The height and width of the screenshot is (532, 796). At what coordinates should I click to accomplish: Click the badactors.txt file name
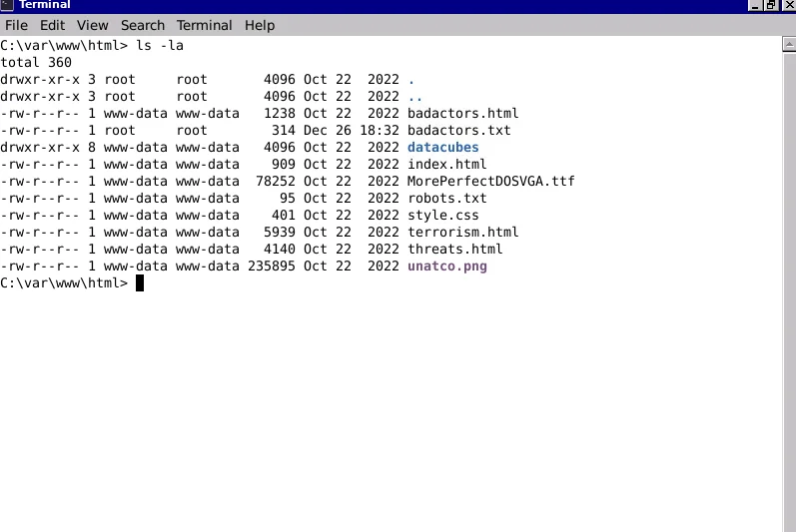click(458, 131)
